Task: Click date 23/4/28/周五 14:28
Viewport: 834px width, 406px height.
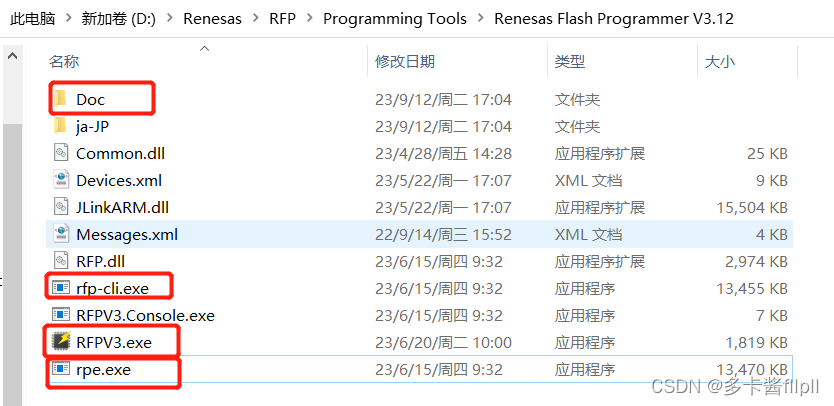Action: pos(443,154)
